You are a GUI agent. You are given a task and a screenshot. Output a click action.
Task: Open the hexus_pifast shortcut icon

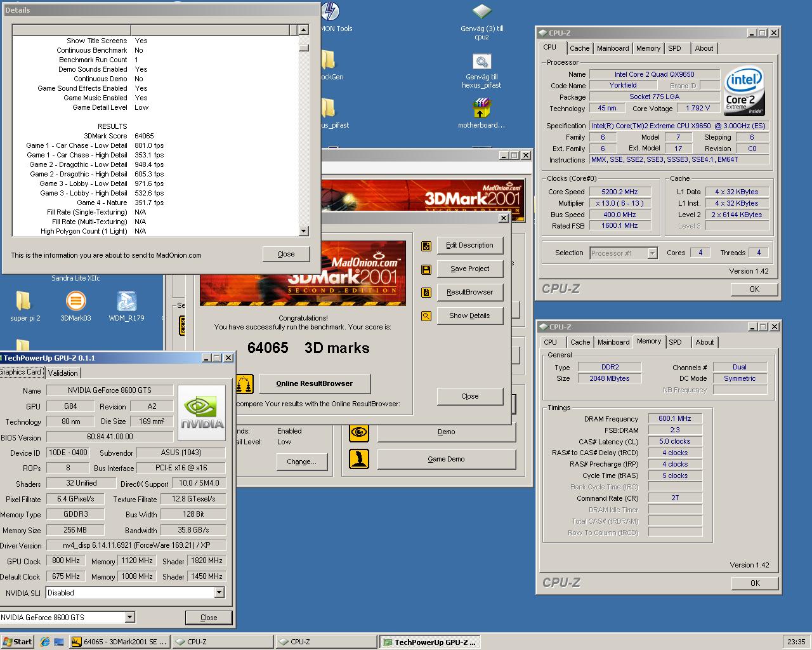[x=481, y=62]
